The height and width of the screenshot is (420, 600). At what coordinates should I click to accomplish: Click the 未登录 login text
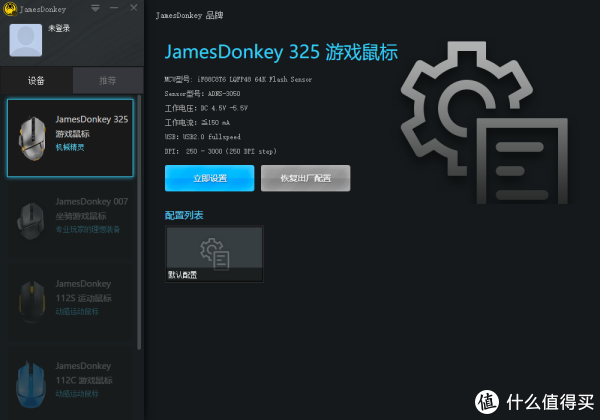pos(59,28)
